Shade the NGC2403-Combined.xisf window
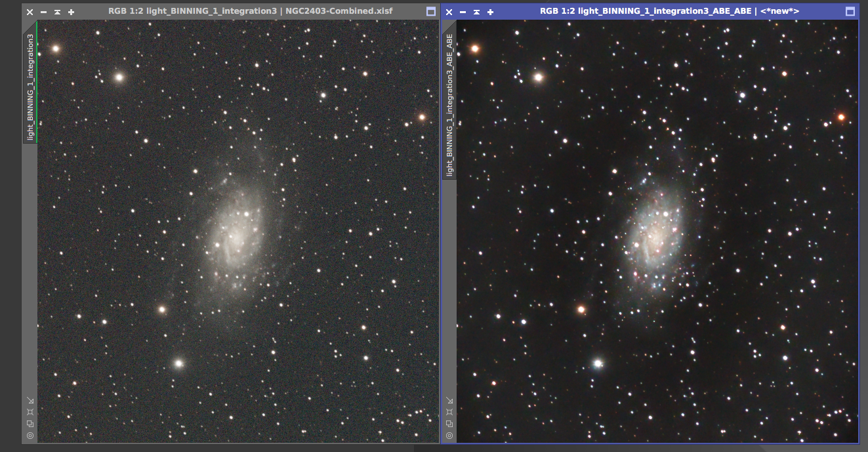The image size is (868, 452). (x=57, y=12)
